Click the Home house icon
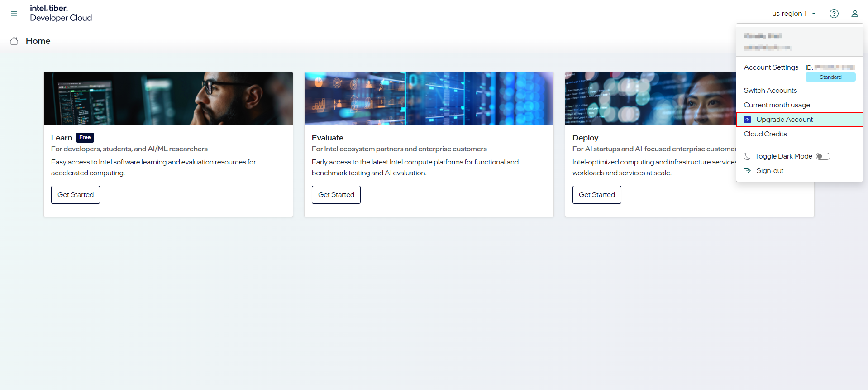 [14, 41]
